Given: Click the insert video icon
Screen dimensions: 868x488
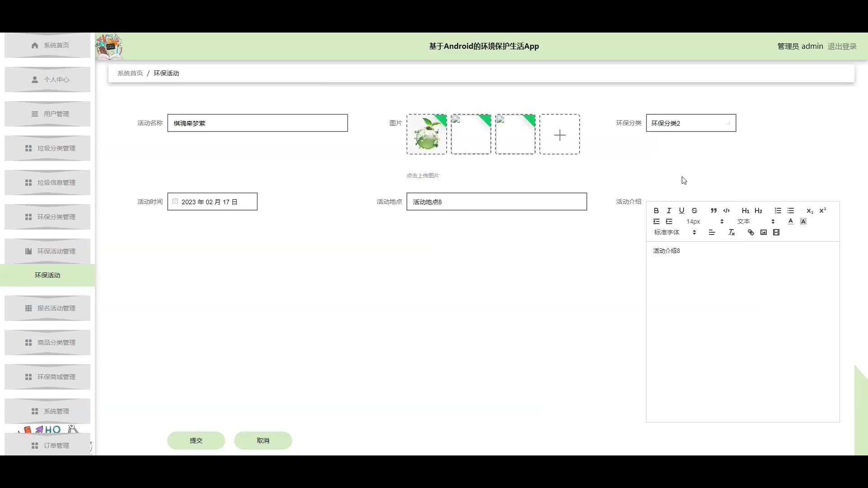Looking at the screenshot, I should (x=776, y=233).
